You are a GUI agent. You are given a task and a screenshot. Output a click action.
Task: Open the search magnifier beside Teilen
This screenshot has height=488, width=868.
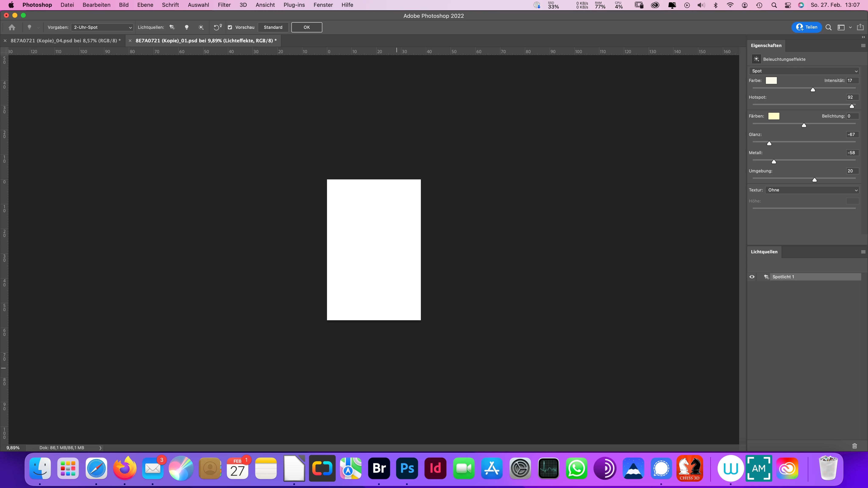pyautogui.click(x=829, y=27)
